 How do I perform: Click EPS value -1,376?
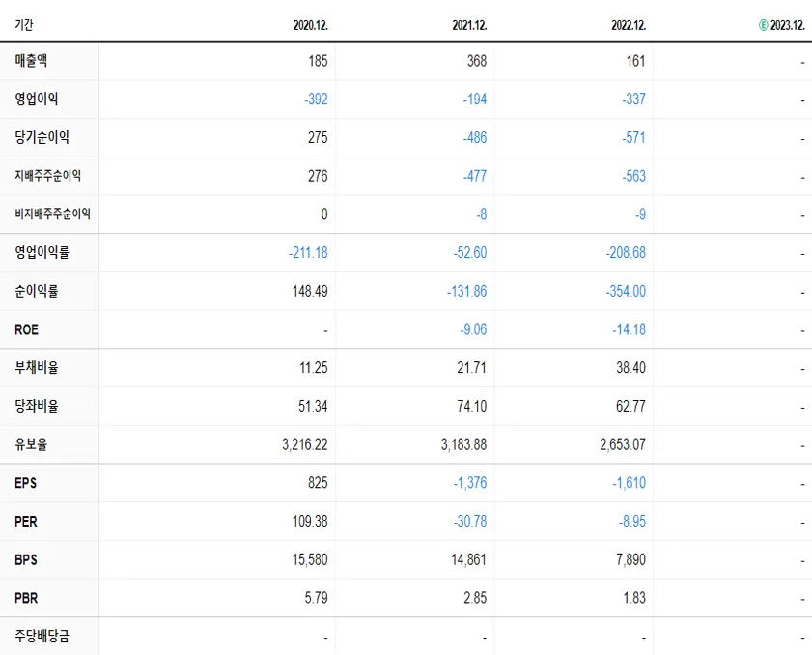tap(470, 482)
